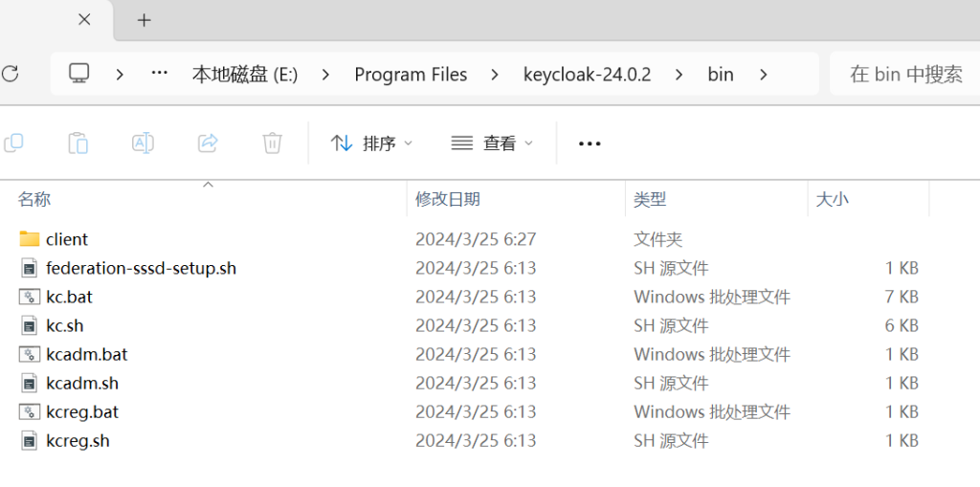Click the 文件夹 type of client

(658, 239)
